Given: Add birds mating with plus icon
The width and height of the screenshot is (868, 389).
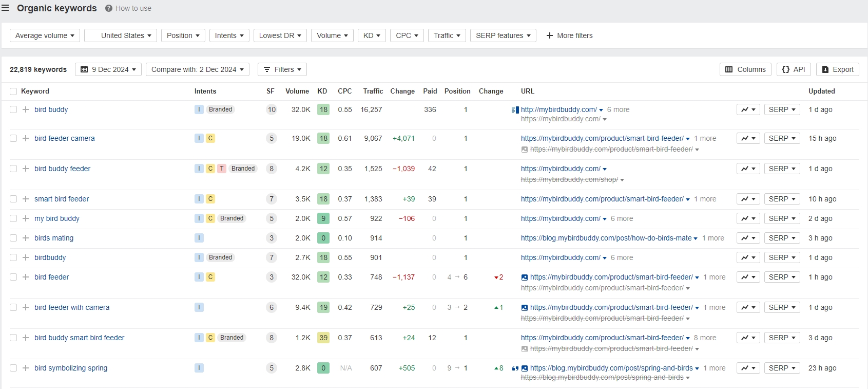Looking at the screenshot, I should pos(26,238).
